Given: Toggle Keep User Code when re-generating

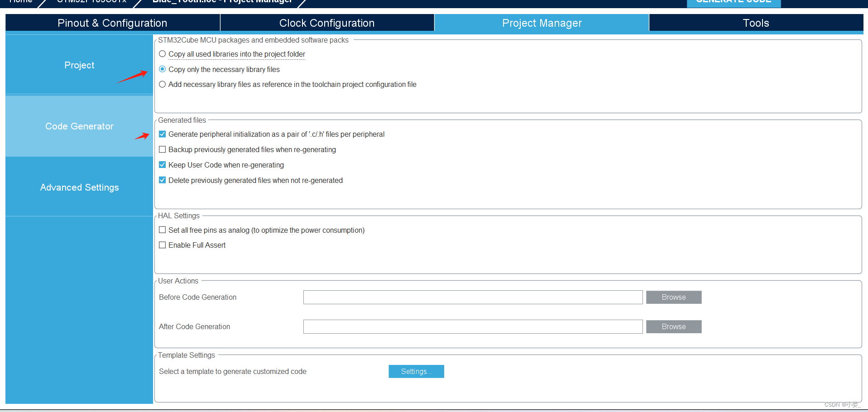Looking at the screenshot, I should click(163, 165).
